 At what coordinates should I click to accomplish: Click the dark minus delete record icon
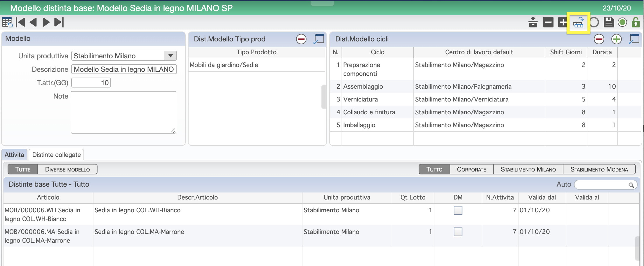(548, 22)
